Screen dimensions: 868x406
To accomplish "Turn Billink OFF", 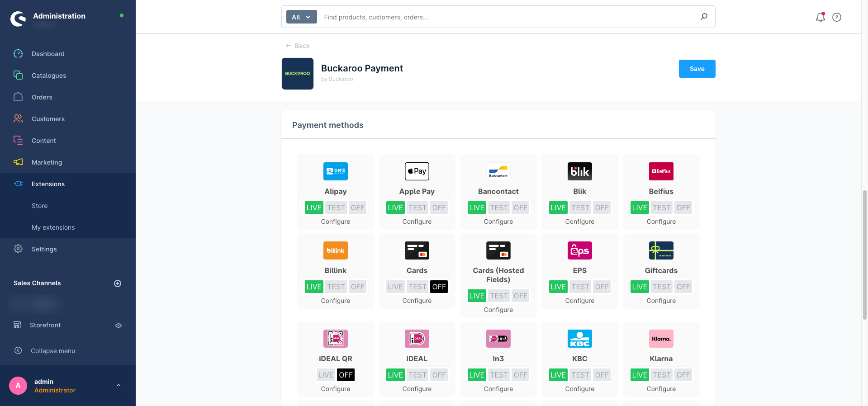I will click(x=357, y=287).
